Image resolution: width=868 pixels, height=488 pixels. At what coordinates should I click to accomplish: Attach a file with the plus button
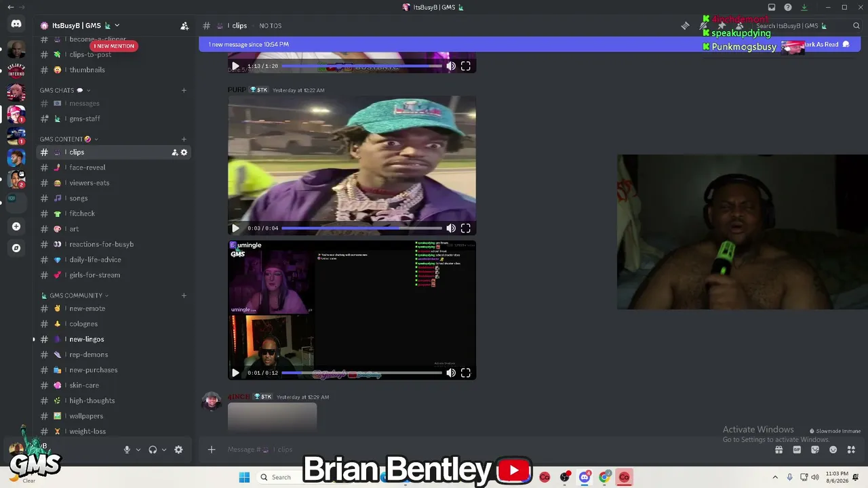(x=212, y=449)
